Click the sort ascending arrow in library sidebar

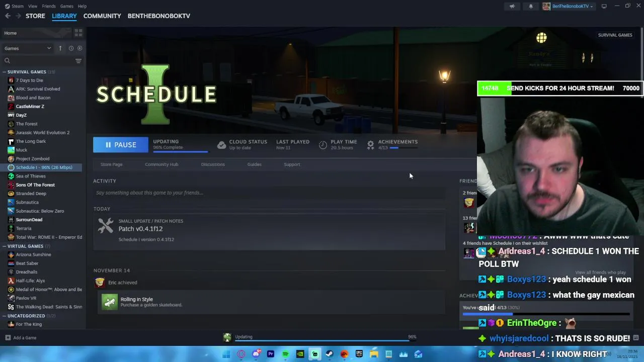pyautogui.click(x=60, y=48)
